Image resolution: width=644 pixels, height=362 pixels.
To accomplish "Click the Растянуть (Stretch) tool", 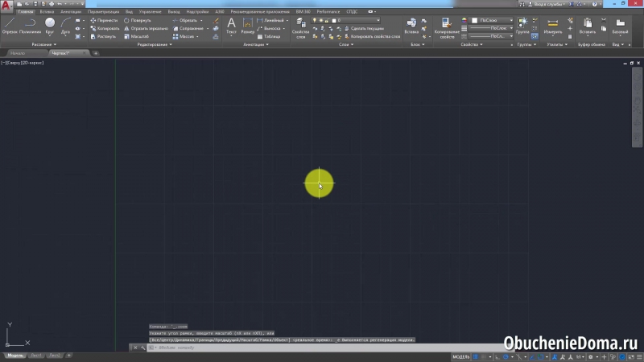I will [x=103, y=36].
